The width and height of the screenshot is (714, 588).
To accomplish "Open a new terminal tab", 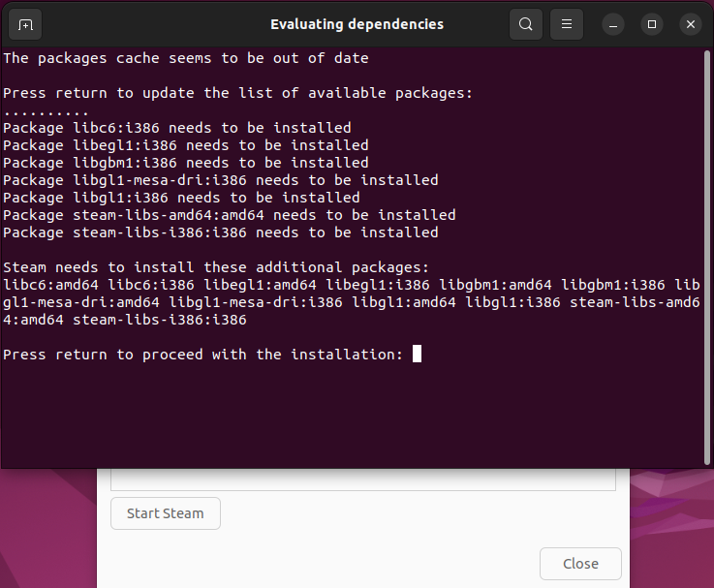I will pyautogui.click(x=25, y=24).
